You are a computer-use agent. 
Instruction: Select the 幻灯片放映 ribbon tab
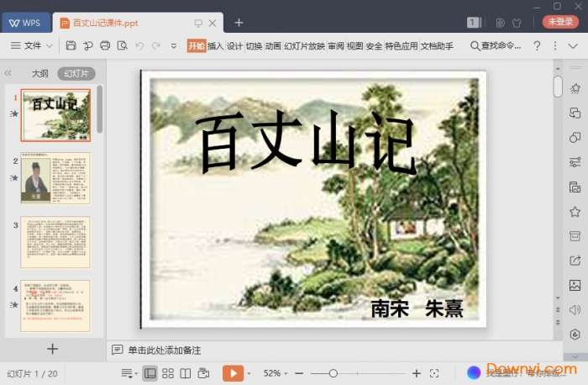304,45
